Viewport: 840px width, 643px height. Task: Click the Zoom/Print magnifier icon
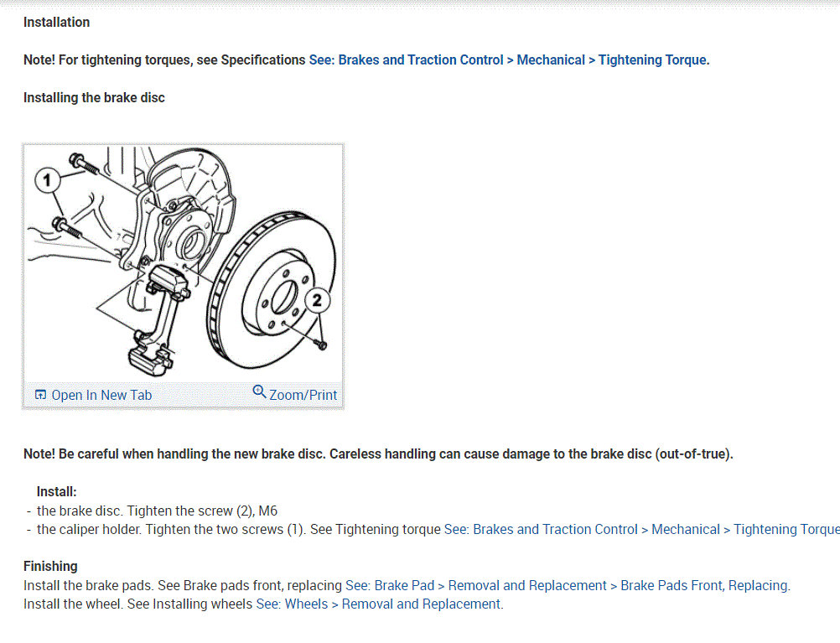pyautogui.click(x=259, y=392)
